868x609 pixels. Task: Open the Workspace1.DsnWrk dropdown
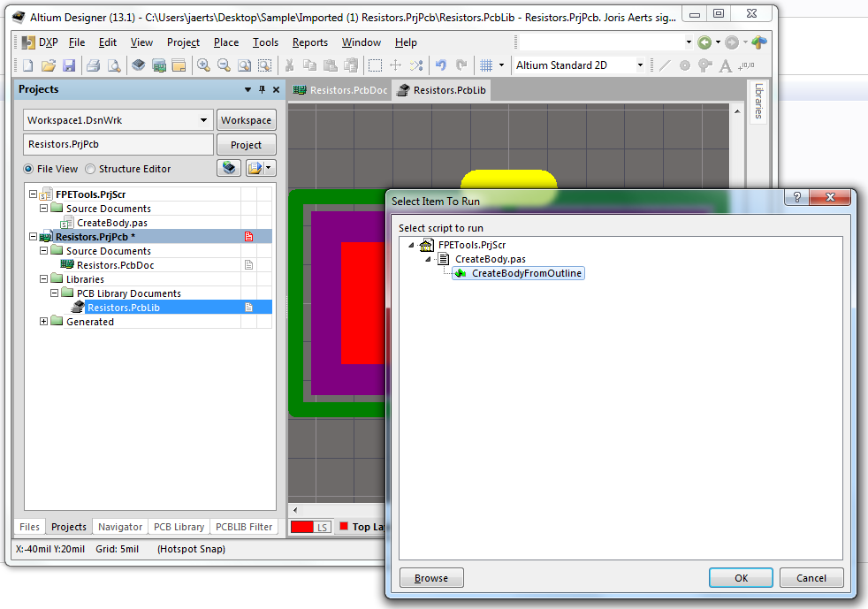(203, 120)
